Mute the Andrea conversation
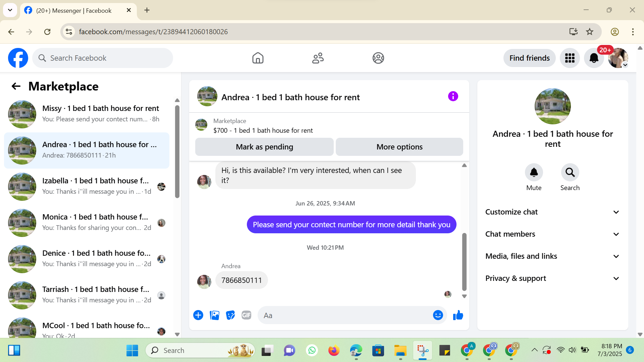This screenshot has height=362, width=644. [x=534, y=173]
